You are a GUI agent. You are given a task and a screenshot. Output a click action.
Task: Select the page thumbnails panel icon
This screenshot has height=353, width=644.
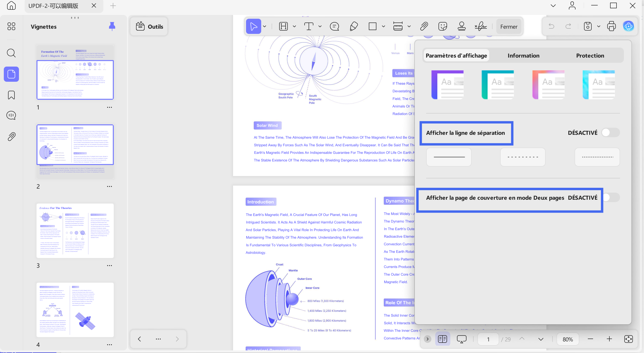coord(11,74)
